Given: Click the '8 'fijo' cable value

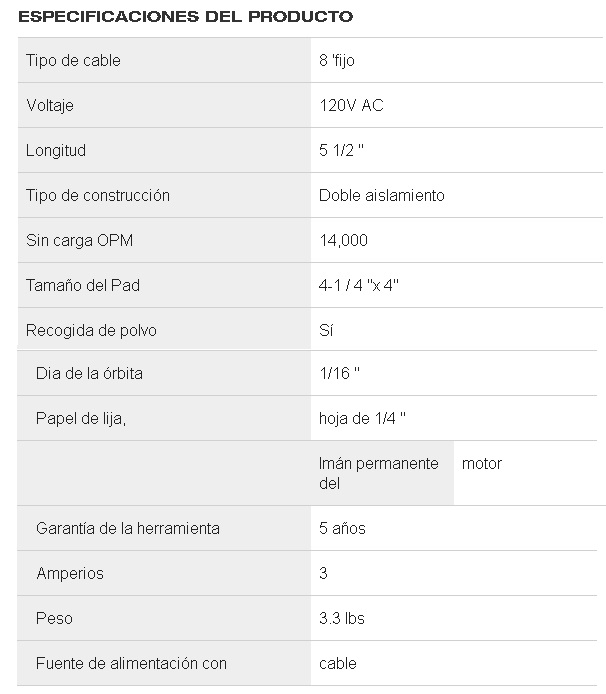Looking at the screenshot, I should point(337,61).
